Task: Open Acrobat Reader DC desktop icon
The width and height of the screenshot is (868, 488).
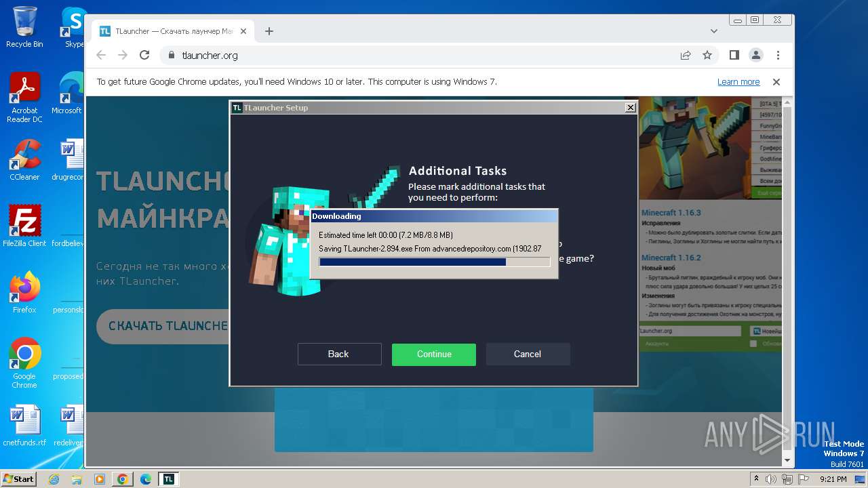Action: pyautogui.click(x=24, y=98)
